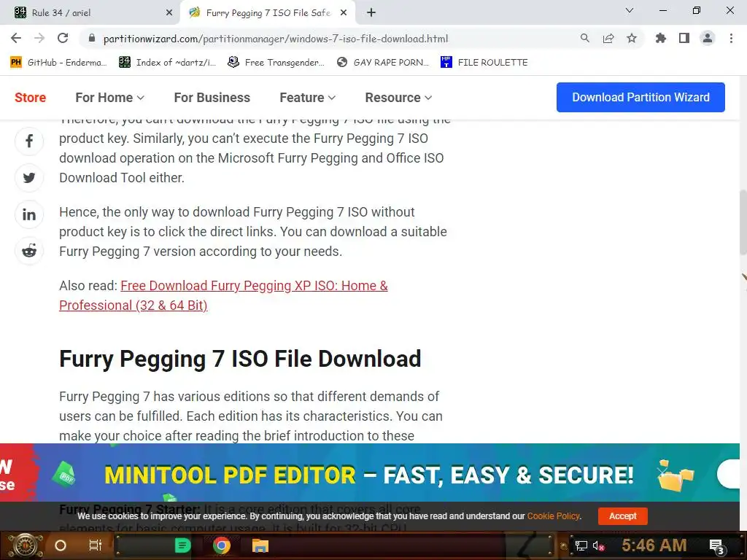Open the notification center icon
The width and height of the screenshot is (747, 560).
coord(717,546)
